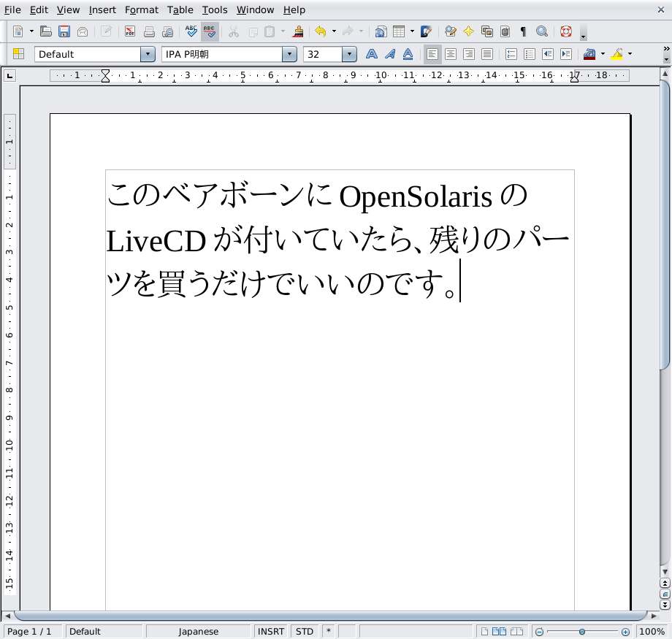Run the Spelling and Grammar check
The height and width of the screenshot is (639, 672).
191,31
